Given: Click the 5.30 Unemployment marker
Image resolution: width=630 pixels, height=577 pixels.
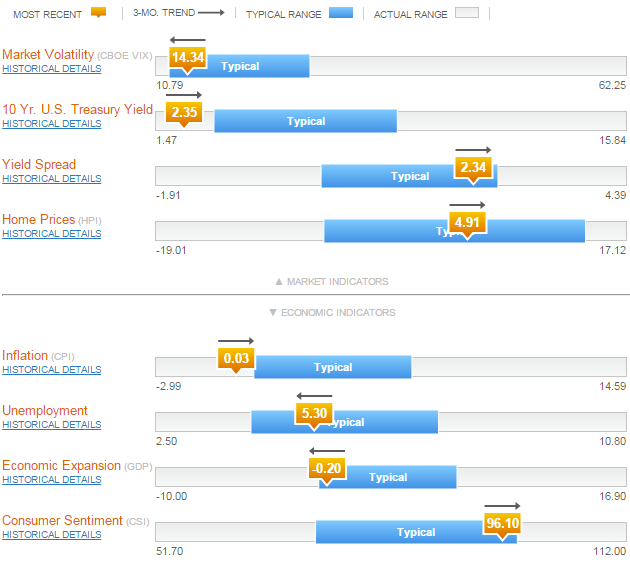Looking at the screenshot, I should pyautogui.click(x=313, y=413).
